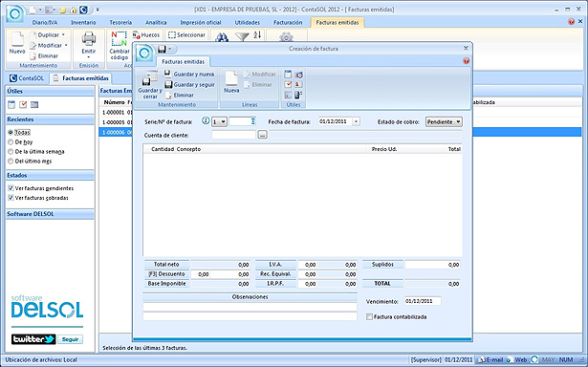Screen dimensions: 588x367
Task: Open Utilidades ribbon tab
Action: [248, 23]
